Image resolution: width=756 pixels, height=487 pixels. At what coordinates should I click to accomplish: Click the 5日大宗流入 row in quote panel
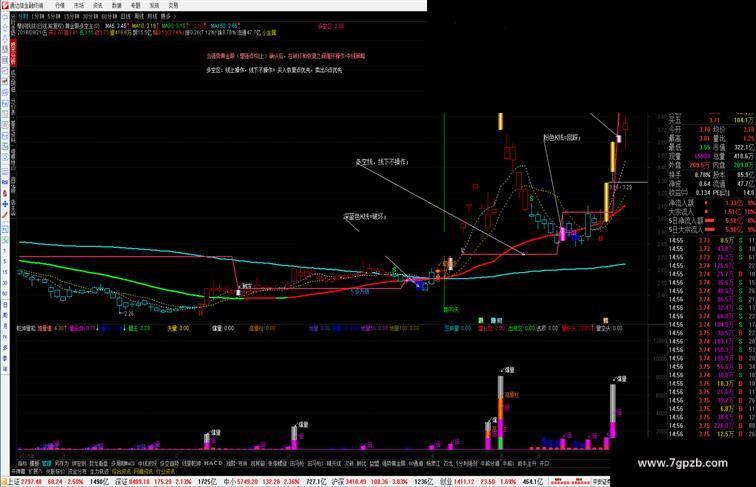point(711,230)
